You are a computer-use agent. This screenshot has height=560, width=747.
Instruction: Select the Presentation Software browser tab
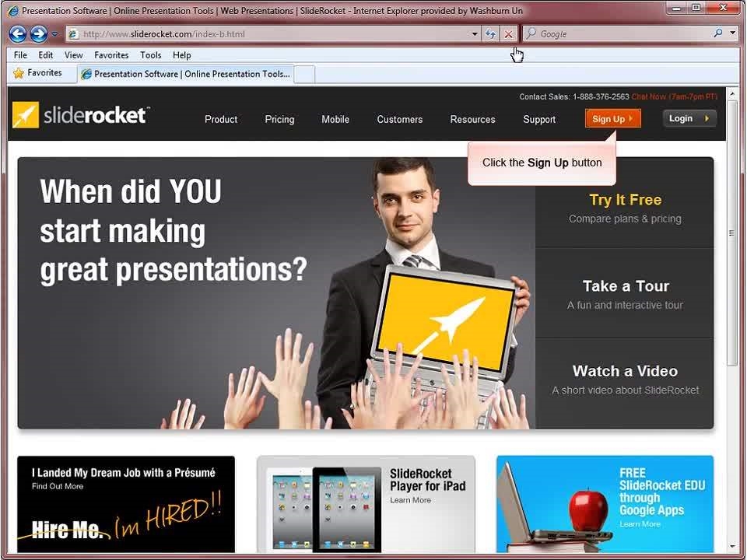186,74
